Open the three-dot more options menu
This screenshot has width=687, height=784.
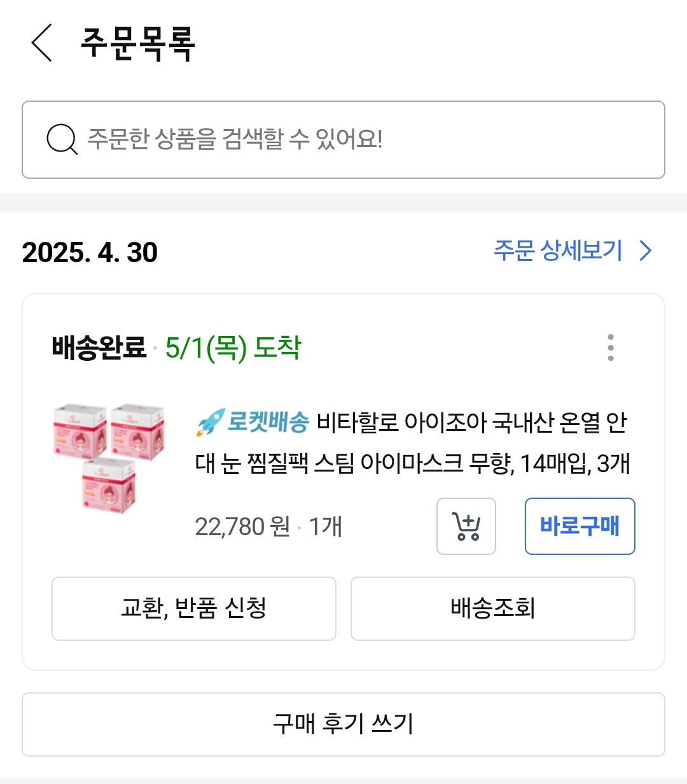click(x=611, y=347)
